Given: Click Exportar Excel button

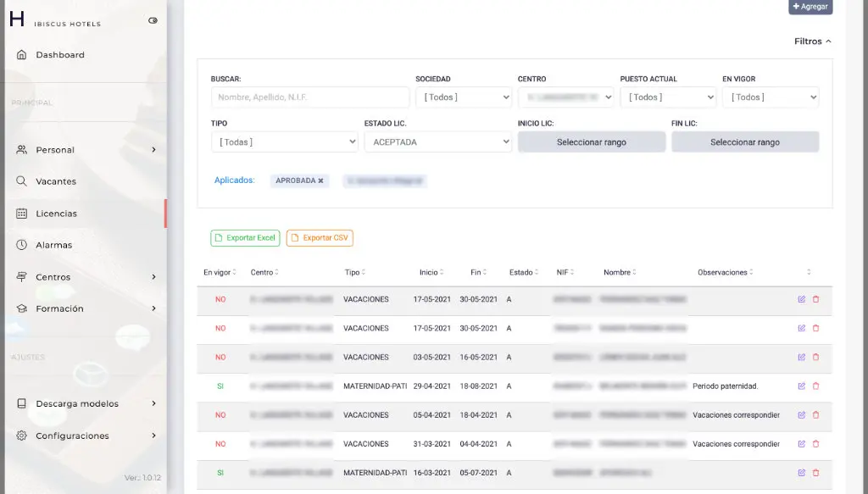Looking at the screenshot, I should point(245,238).
